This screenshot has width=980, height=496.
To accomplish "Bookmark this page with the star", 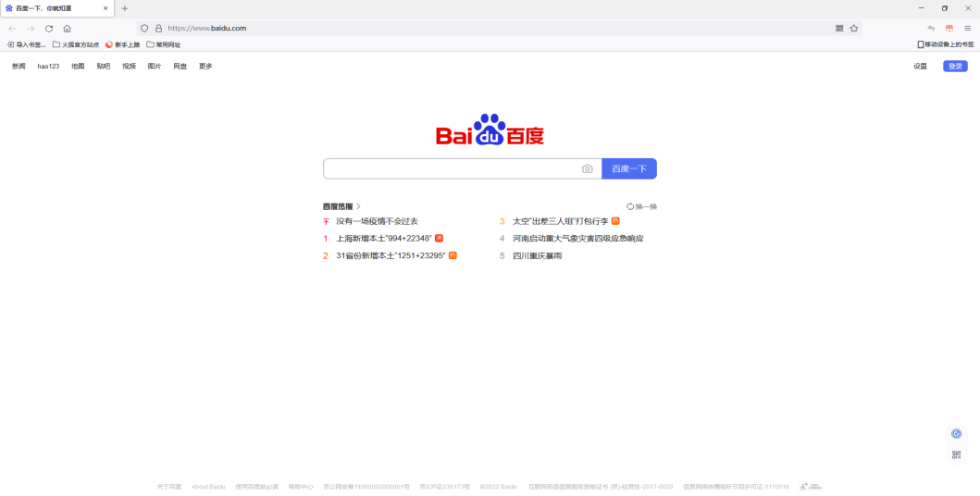I will point(854,28).
